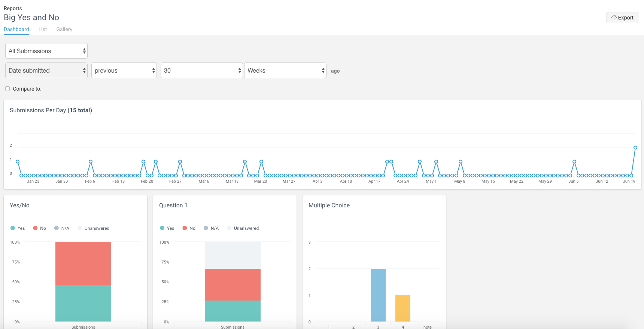Image resolution: width=644 pixels, height=329 pixels.
Task: Toggle N/A legend dot in Question 1
Action: (x=206, y=228)
